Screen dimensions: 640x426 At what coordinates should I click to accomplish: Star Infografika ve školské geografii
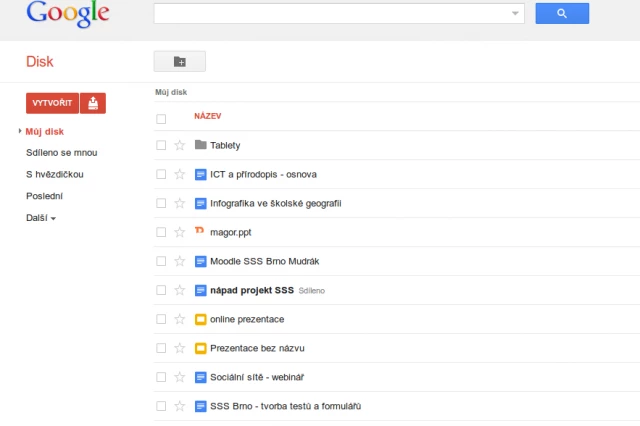pyautogui.click(x=180, y=203)
